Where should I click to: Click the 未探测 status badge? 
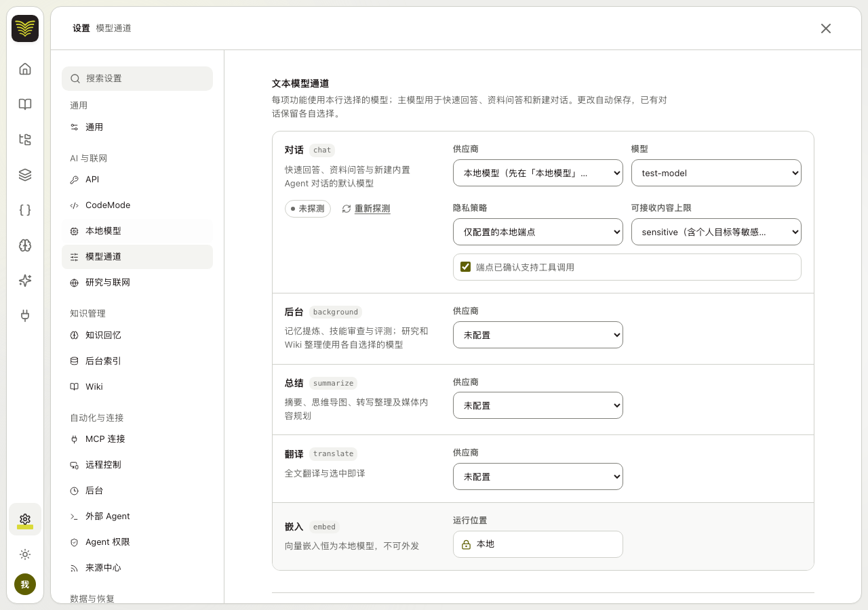click(308, 209)
